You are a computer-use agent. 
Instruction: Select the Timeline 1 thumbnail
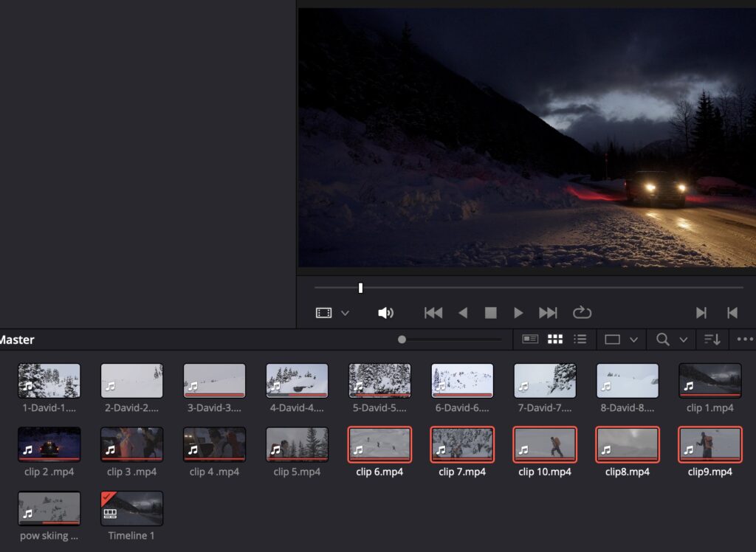click(131, 508)
